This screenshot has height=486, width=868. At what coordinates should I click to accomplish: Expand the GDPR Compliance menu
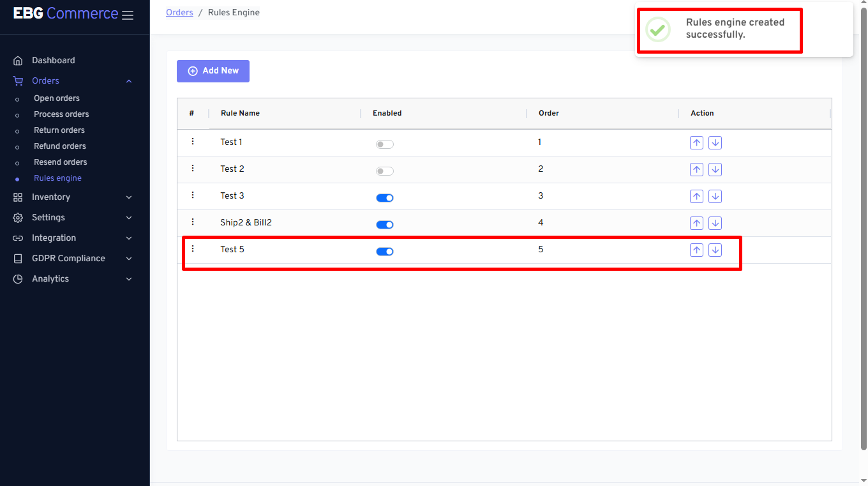[x=73, y=259]
